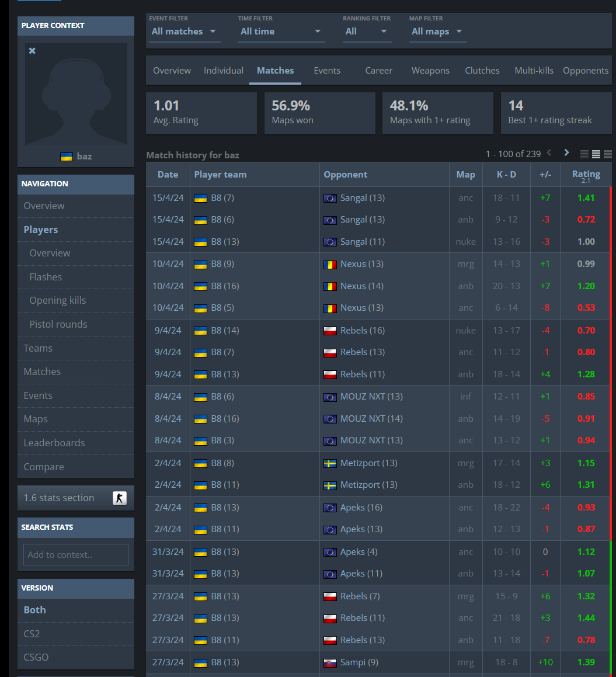Viewport: 616px width, 677px height.
Task: Open Rebels (16) opponent link
Action: (x=362, y=330)
